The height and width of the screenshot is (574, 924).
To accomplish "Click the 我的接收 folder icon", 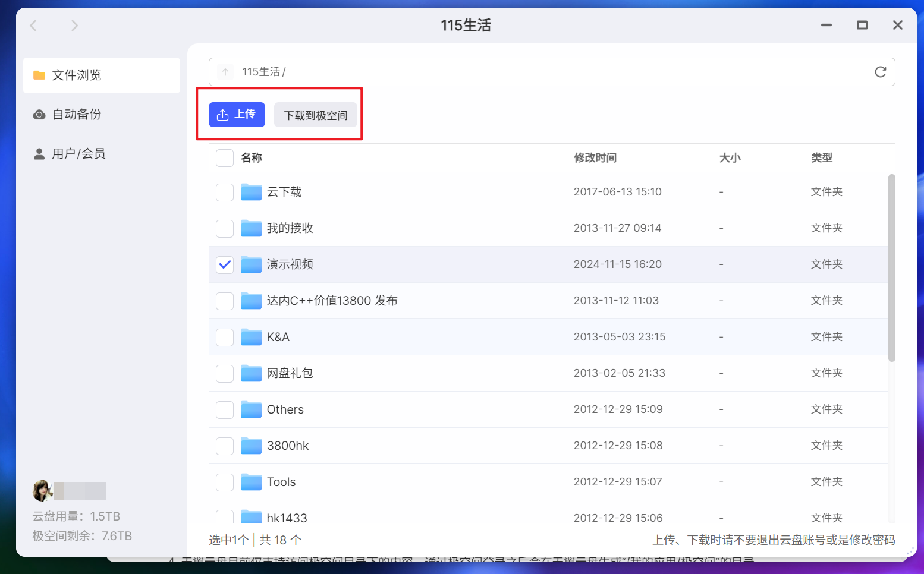I will click(x=252, y=228).
